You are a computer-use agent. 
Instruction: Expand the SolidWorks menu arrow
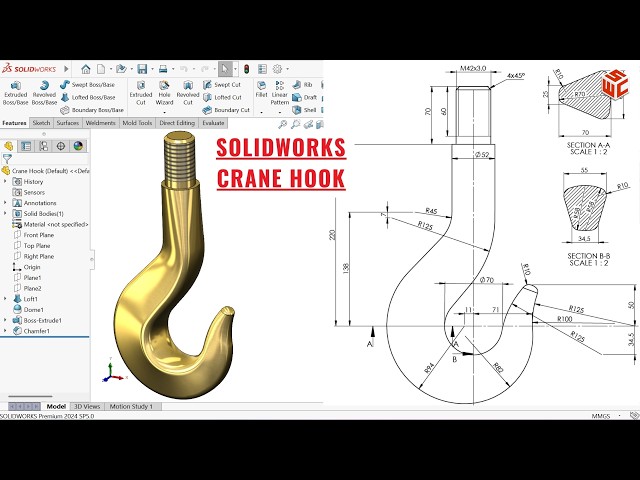click(x=66, y=69)
